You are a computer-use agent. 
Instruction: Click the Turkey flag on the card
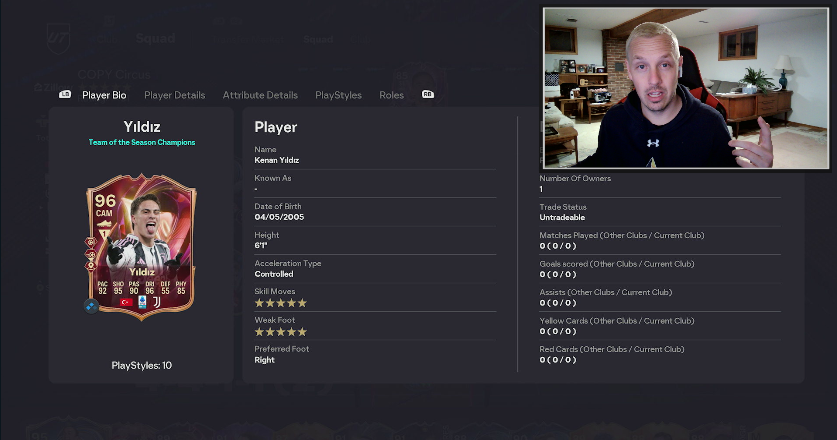point(127,302)
